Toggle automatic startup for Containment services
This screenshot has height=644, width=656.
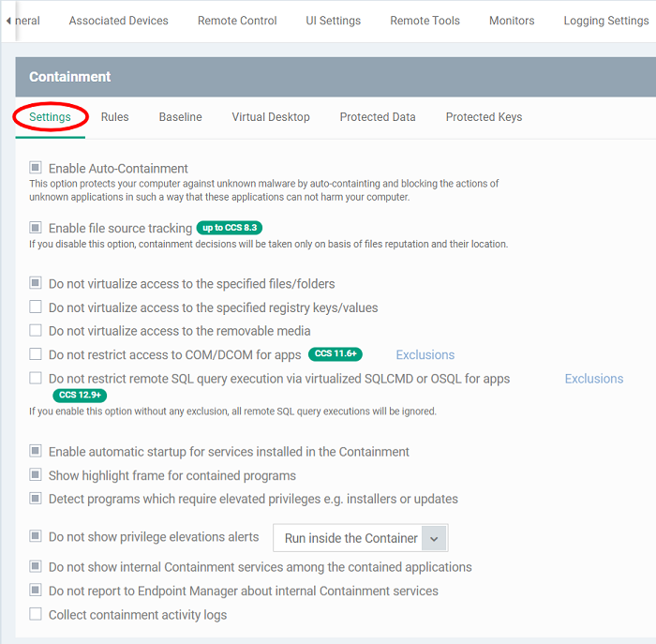(36, 451)
